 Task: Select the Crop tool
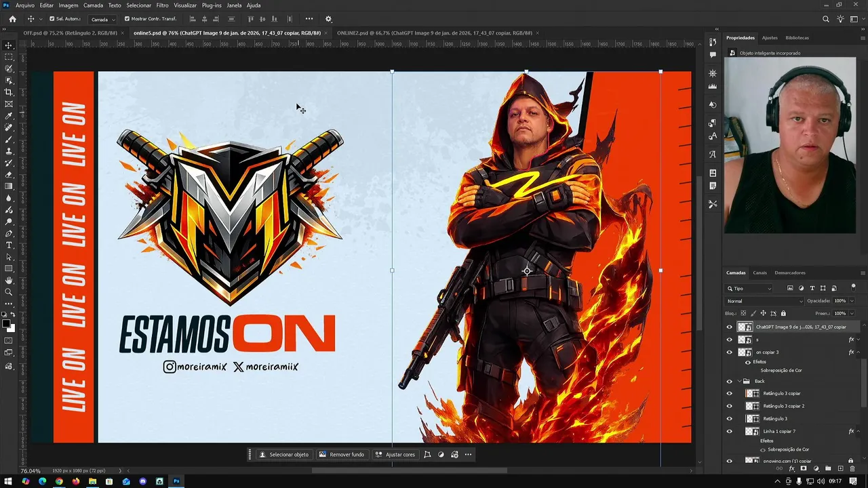click(9, 92)
